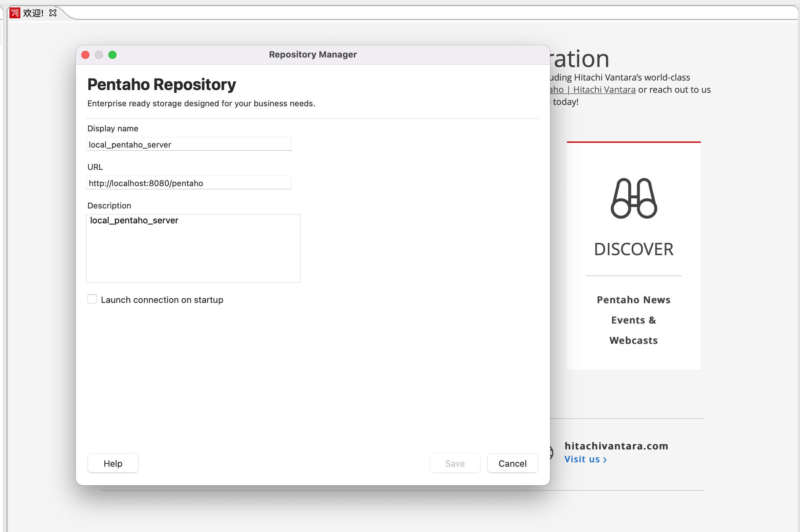Select the 欢迎! tab
Viewport: 800px width, 532px height.
(33, 13)
